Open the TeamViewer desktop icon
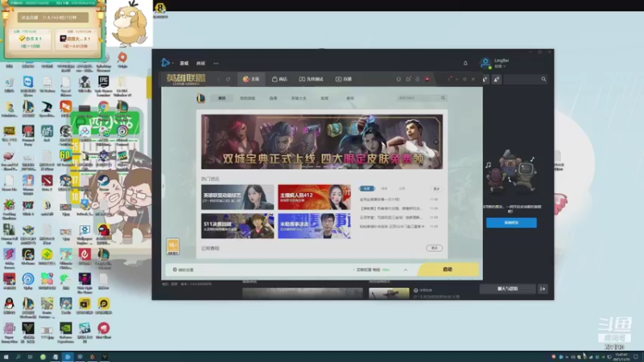The image size is (644, 362). point(28,81)
